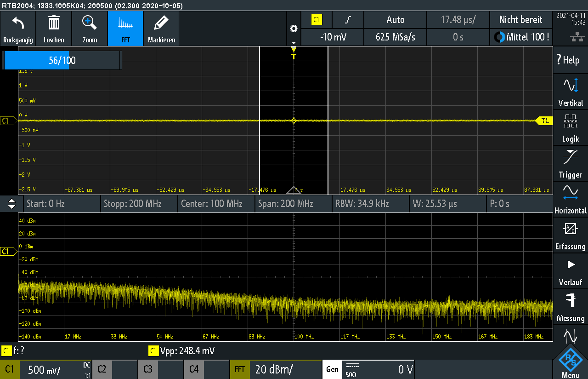Tap the 56/100 averaging progress bar

(x=62, y=60)
